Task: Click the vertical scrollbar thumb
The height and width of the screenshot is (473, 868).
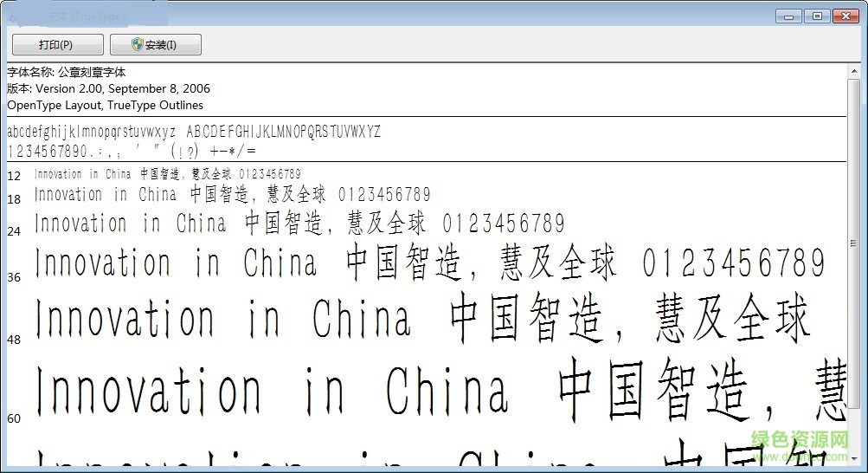Action: point(853,243)
